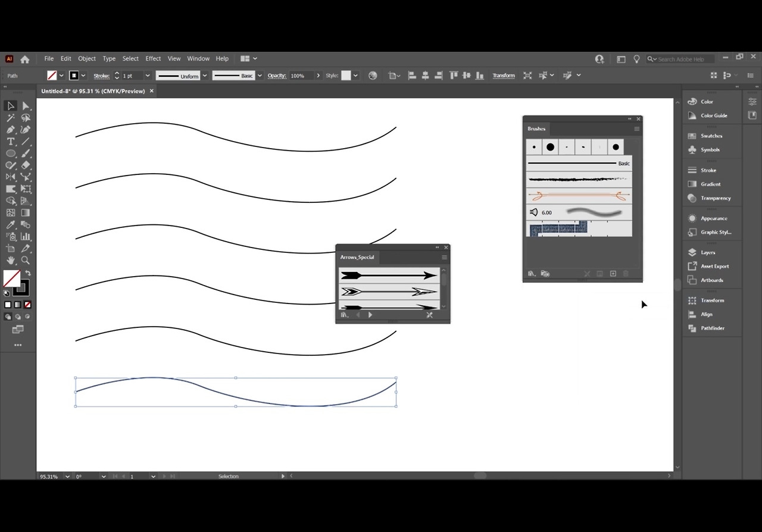The width and height of the screenshot is (762, 532).
Task: Open the Window menu
Action: tap(198, 59)
